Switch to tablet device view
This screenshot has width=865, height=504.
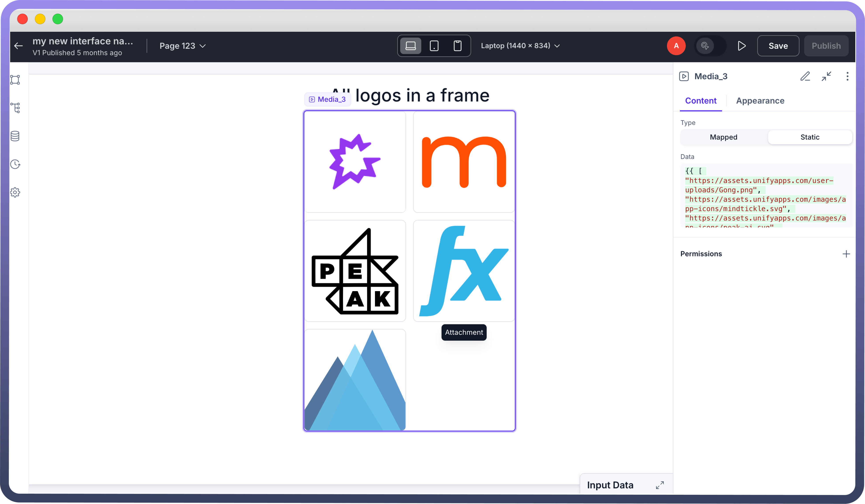click(434, 46)
